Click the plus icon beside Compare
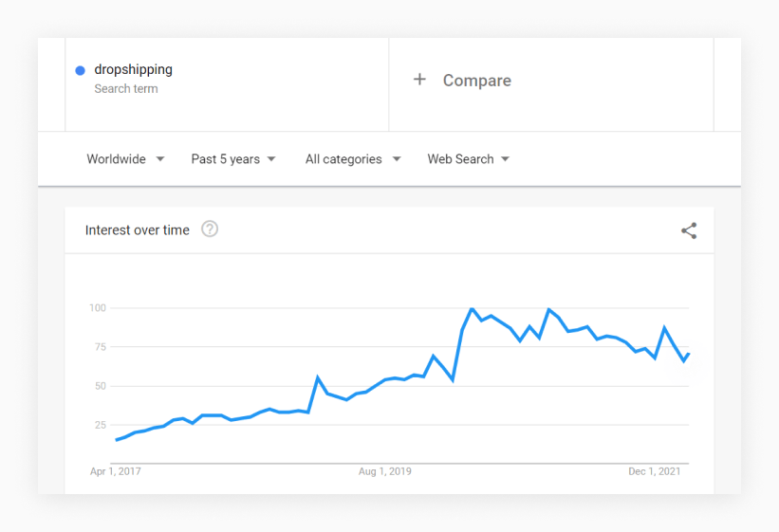Screen dimensions: 779x532 pos(419,80)
